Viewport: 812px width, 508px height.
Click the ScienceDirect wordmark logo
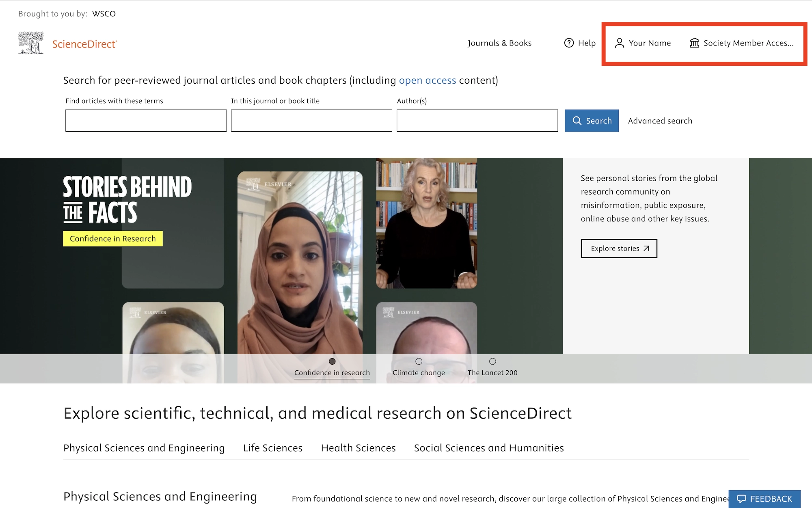point(84,44)
